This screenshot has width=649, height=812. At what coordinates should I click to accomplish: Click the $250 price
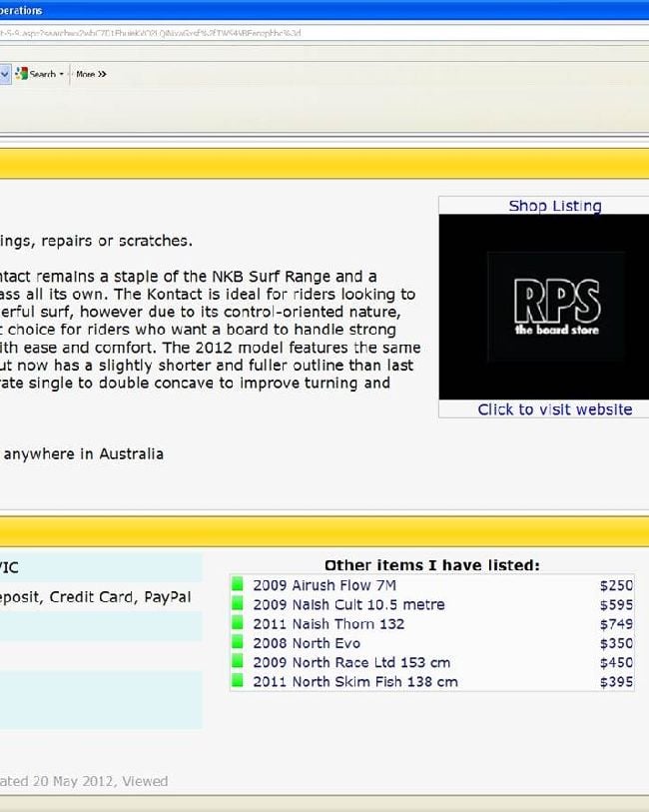(616, 585)
